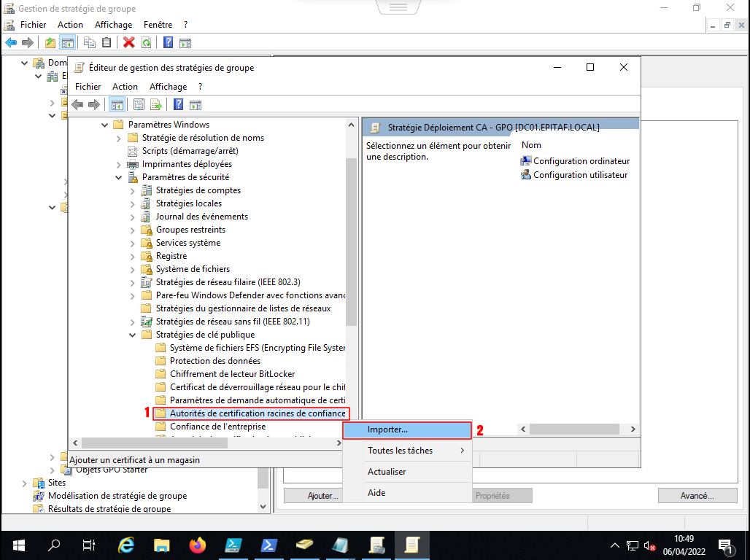Click the Up one level folder icon
The height and width of the screenshot is (560, 750).
point(50,42)
